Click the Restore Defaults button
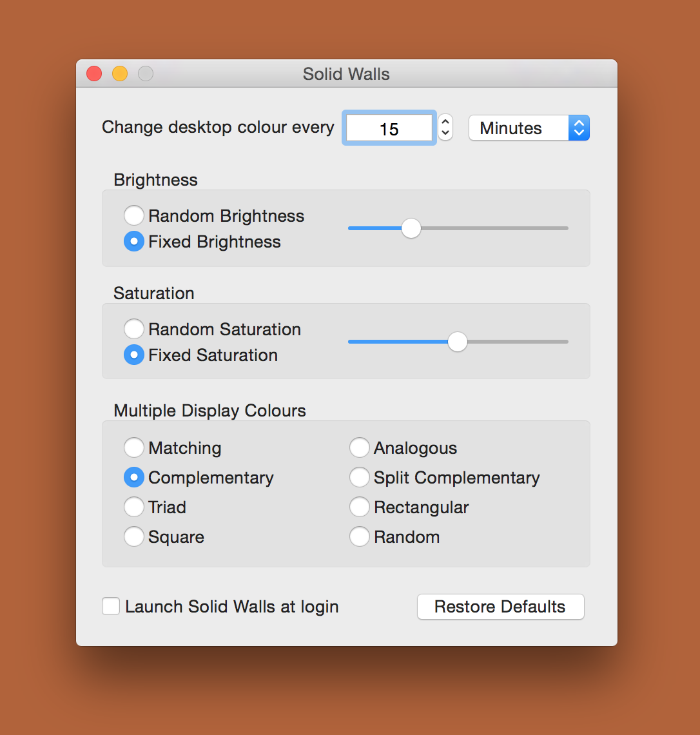700x735 pixels. pyautogui.click(x=500, y=607)
